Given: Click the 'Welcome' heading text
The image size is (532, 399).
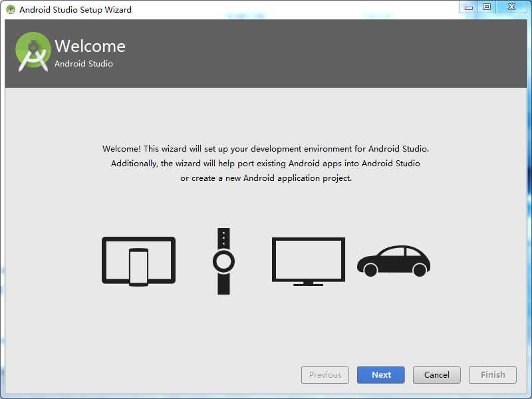Looking at the screenshot, I should click(90, 46).
